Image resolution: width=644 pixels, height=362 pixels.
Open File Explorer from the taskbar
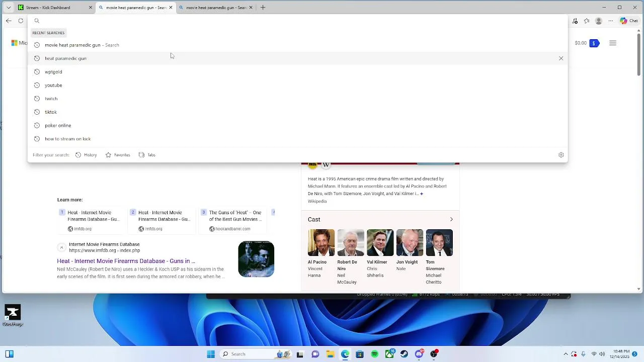330,354
